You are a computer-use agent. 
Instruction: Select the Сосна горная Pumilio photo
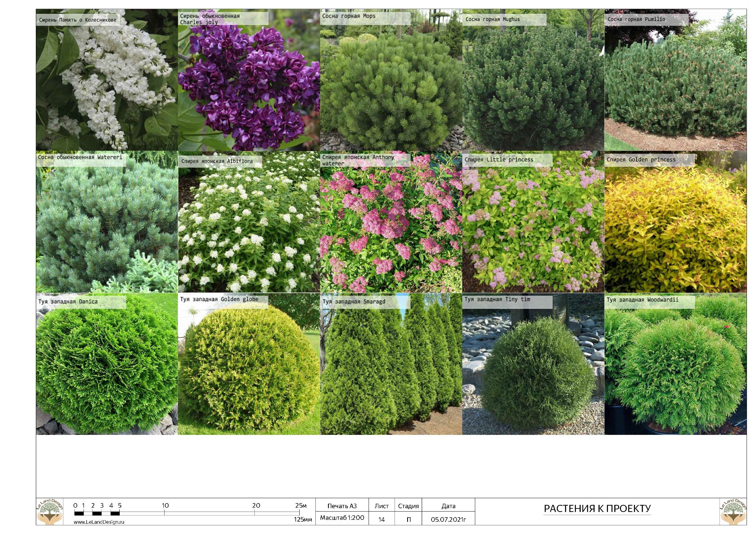[675, 87]
